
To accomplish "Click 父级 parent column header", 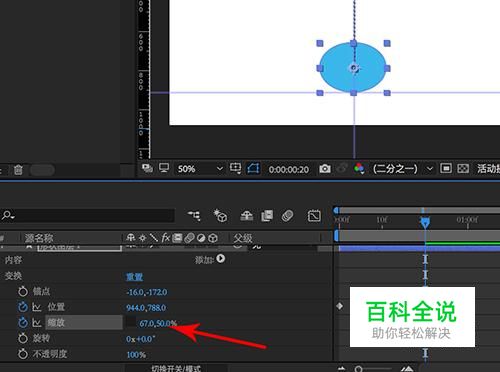I will tap(243, 238).
